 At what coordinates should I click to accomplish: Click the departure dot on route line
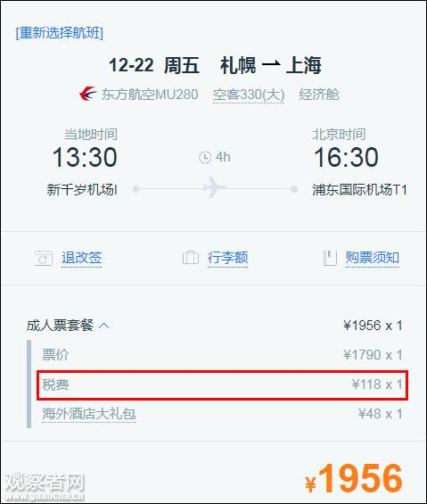point(135,189)
